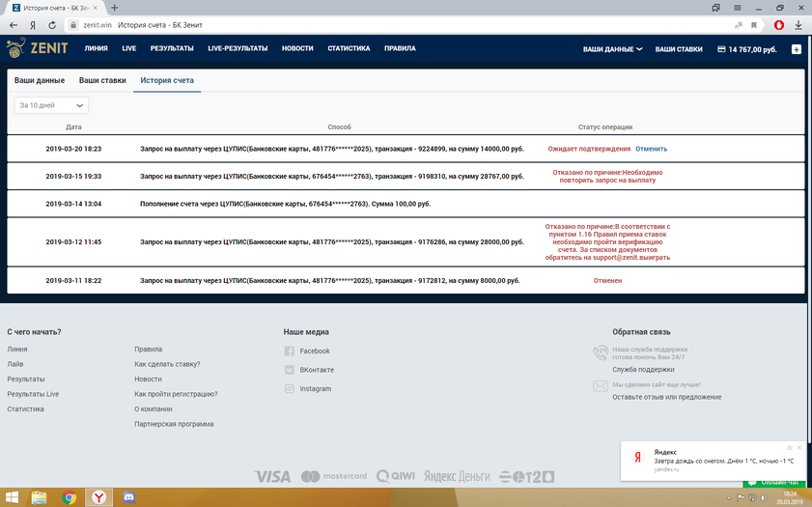Click the site lock icon
Image resolution: width=812 pixels, height=507 pixels.
point(73,25)
